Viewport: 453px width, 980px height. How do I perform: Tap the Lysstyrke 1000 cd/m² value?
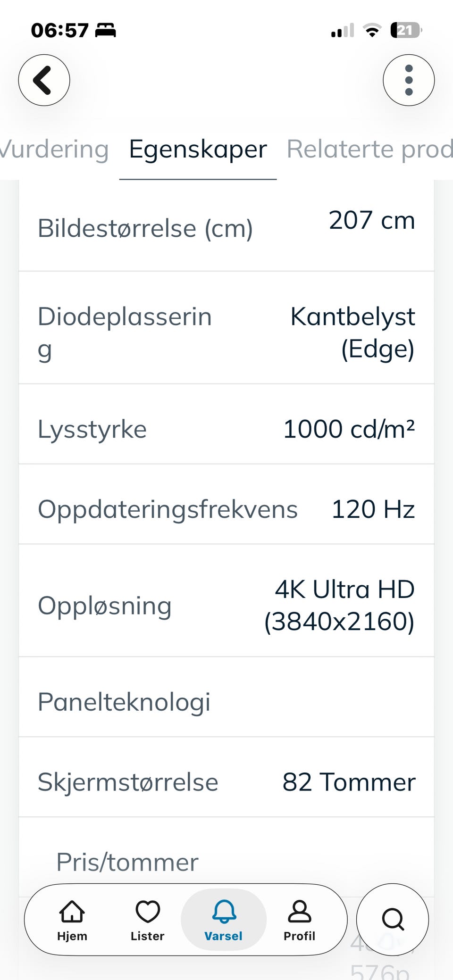coord(349,429)
